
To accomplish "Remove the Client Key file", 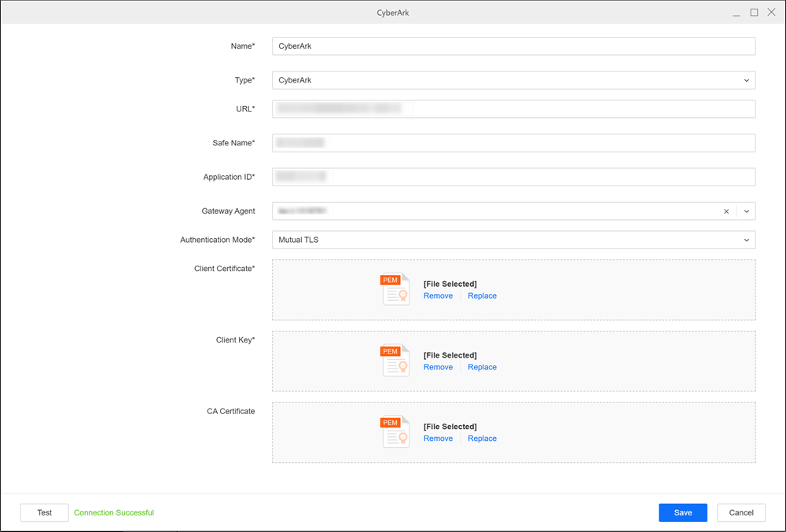I will point(438,368).
